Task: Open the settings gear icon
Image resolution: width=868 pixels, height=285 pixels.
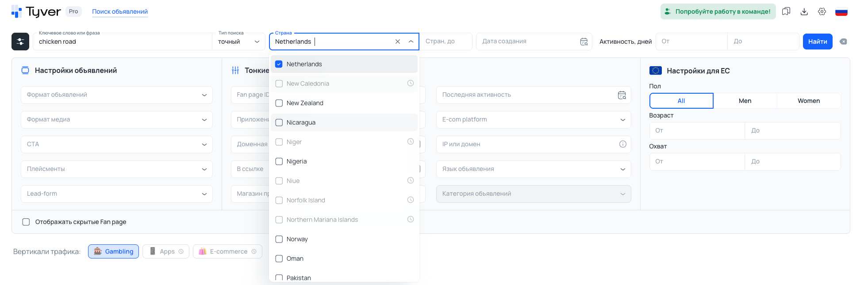Action: pos(822,11)
